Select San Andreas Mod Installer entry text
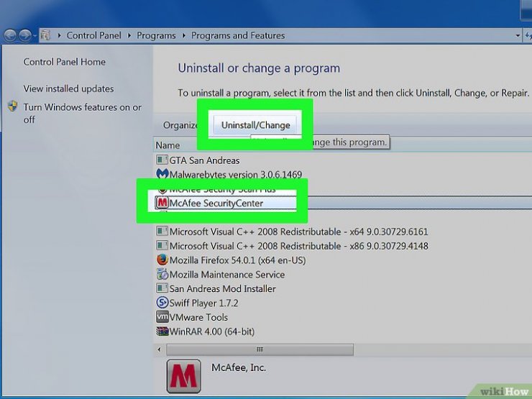Screen dimensions: 532x399 pos(223,289)
